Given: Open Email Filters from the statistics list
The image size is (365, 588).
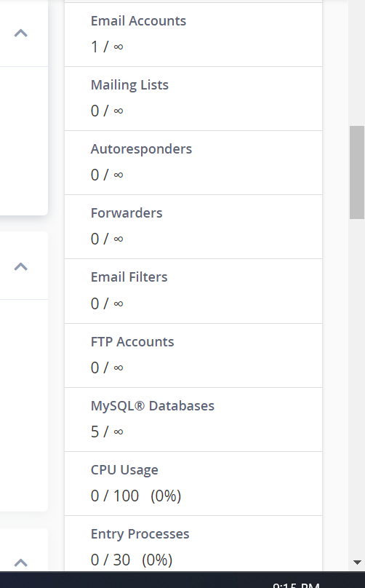Looking at the screenshot, I should (x=129, y=277).
